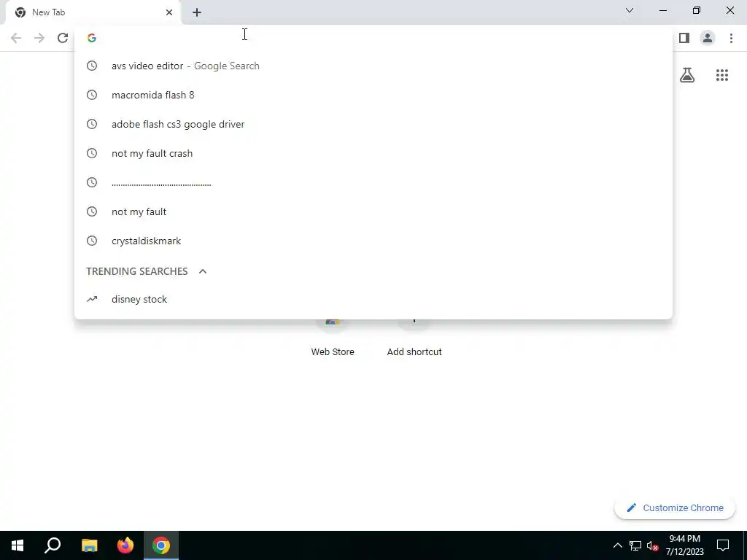Choose suggestion crystaldiskmark
Viewport: 747px width, 560px height.
[373, 241]
